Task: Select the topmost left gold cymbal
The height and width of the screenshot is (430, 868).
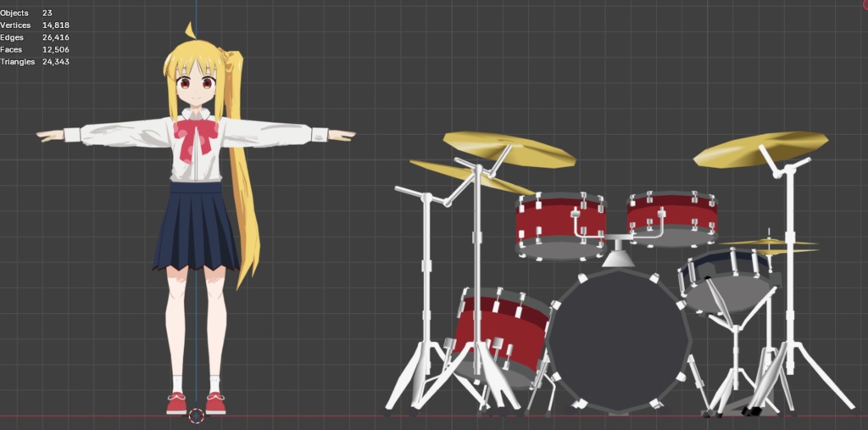Action: point(509,149)
